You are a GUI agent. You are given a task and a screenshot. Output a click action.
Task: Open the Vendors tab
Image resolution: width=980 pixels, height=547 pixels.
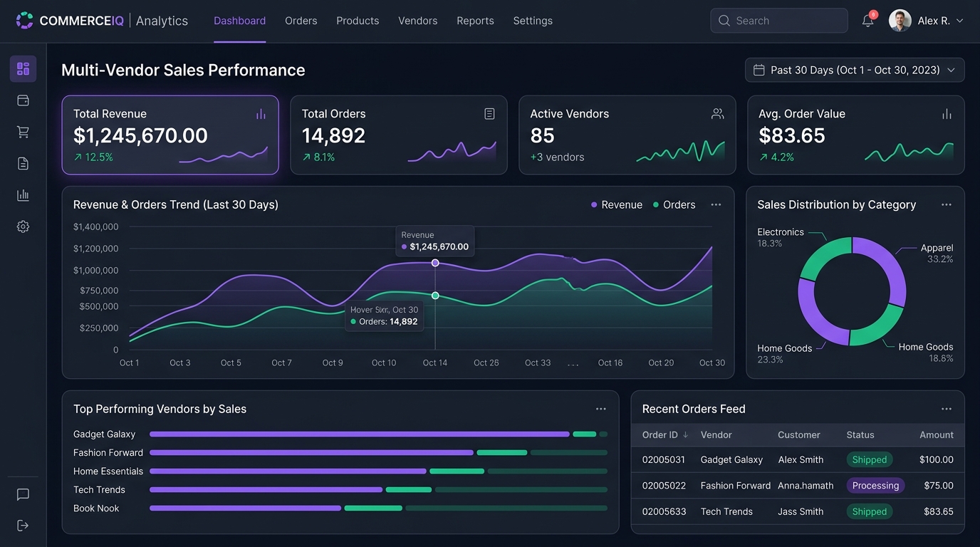[x=418, y=21]
